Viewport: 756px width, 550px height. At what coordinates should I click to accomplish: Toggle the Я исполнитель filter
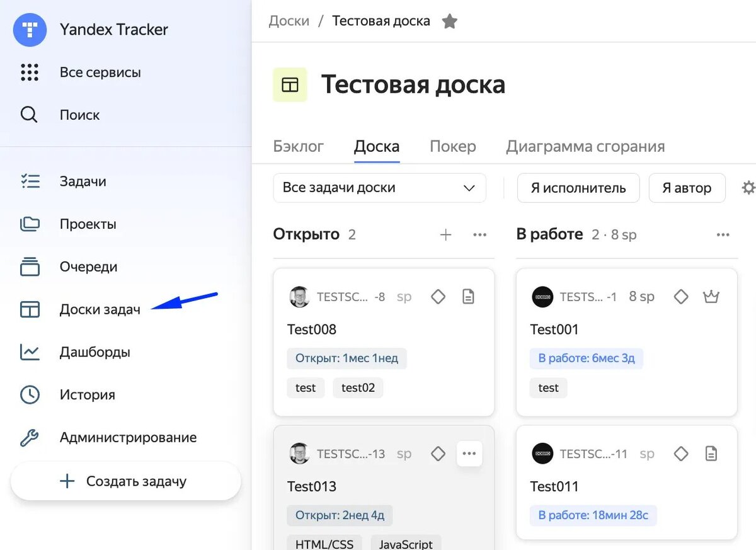pyautogui.click(x=578, y=188)
